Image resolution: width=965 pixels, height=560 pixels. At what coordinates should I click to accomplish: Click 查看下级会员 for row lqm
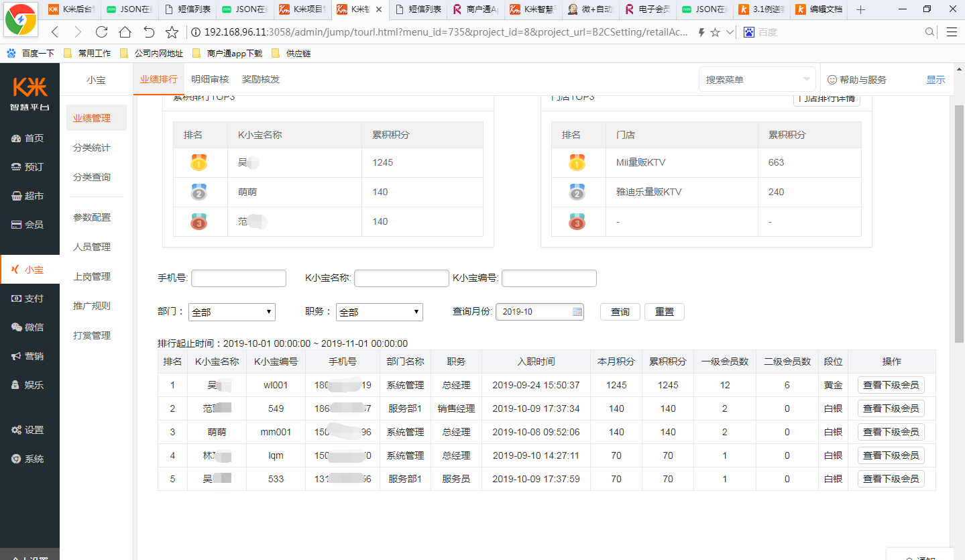(x=891, y=455)
